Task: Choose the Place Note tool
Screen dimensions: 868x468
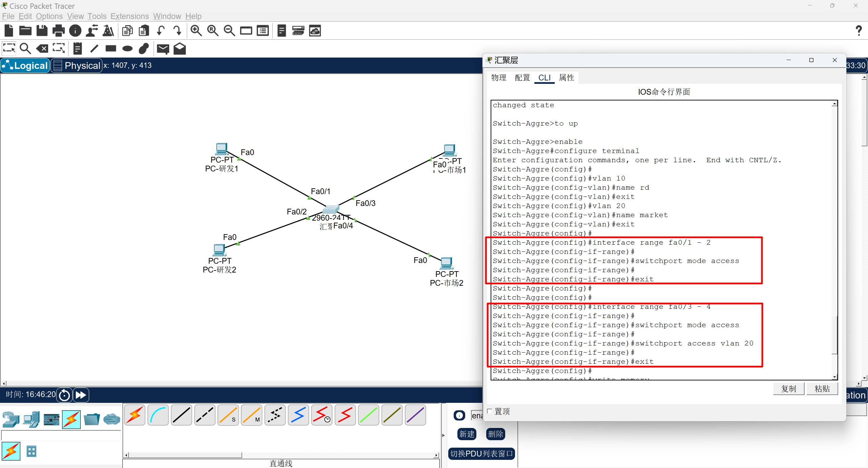Action: (78, 49)
